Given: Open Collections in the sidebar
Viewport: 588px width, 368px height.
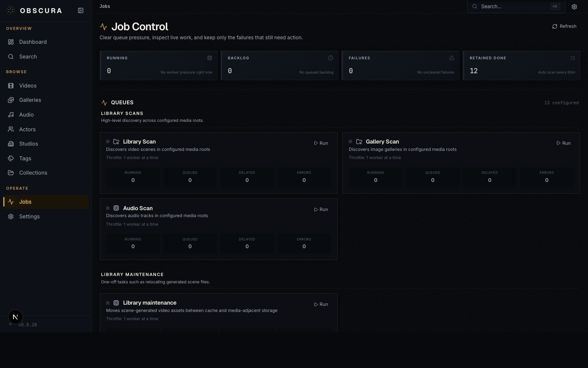Looking at the screenshot, I should (x=46, y=173).
